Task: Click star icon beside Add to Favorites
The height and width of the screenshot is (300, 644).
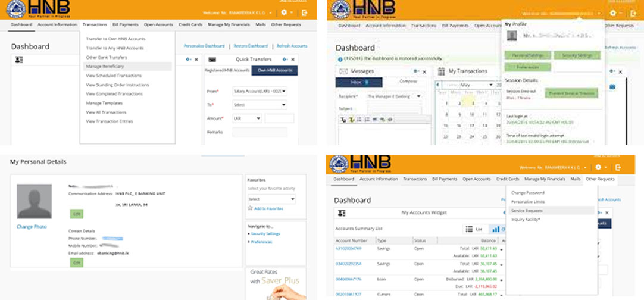Action: pos(250,208)
